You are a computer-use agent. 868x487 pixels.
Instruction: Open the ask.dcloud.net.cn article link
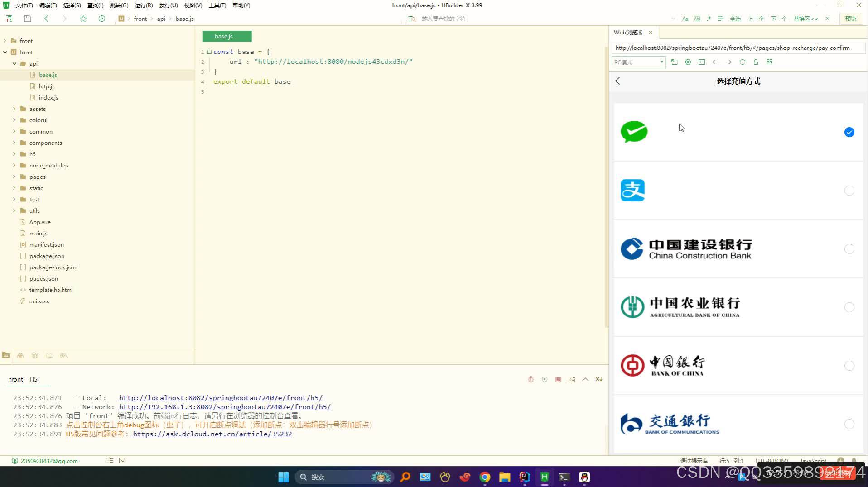(x=212, y=434)
